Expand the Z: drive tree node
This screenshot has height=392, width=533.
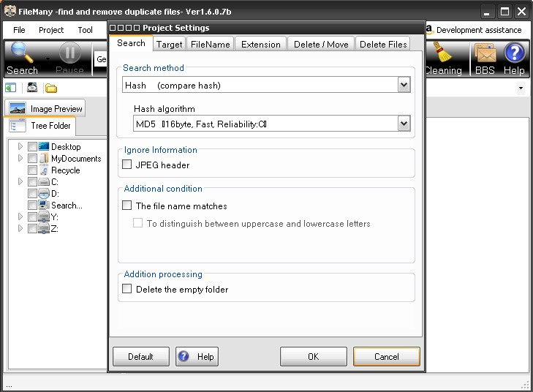click(x=20, y=228)
